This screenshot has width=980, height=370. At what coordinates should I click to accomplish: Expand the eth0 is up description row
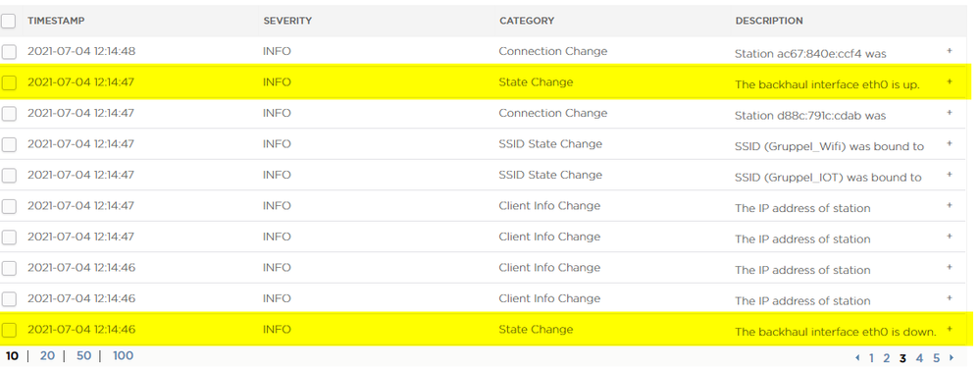point(950,81)
